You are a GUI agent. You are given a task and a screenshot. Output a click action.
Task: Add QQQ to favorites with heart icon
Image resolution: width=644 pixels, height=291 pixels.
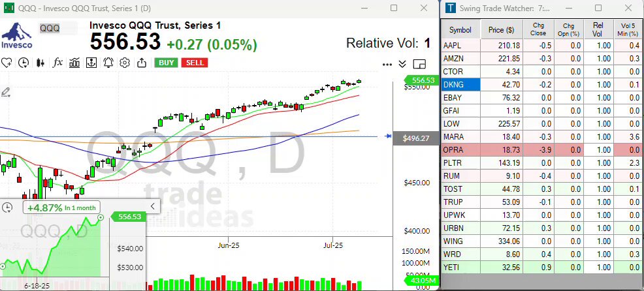point(6,63)
